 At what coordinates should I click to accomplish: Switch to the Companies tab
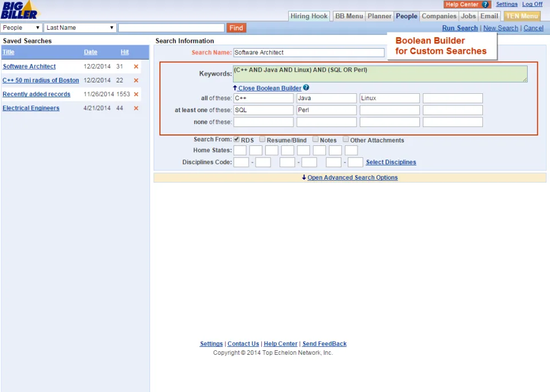coord(439,16)
